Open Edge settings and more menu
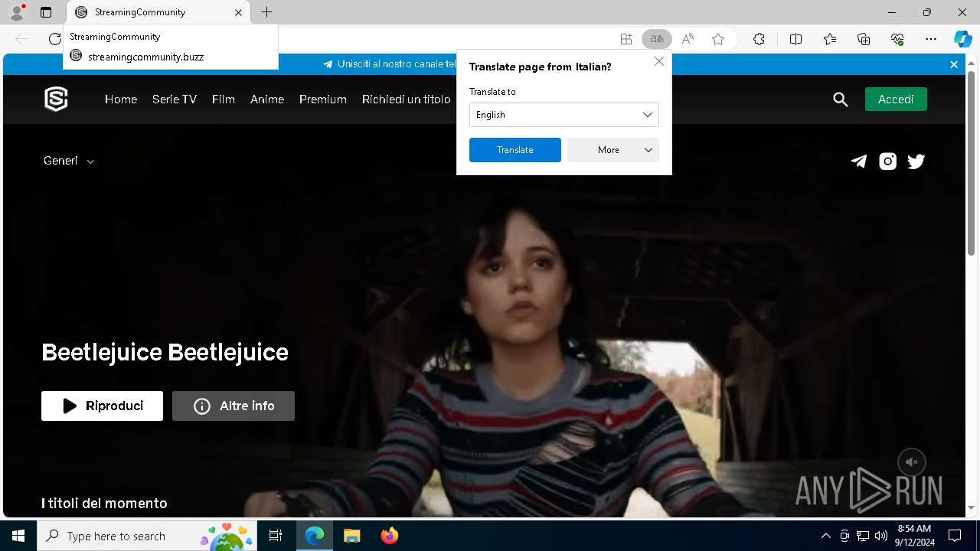 (x=931, y=39)
